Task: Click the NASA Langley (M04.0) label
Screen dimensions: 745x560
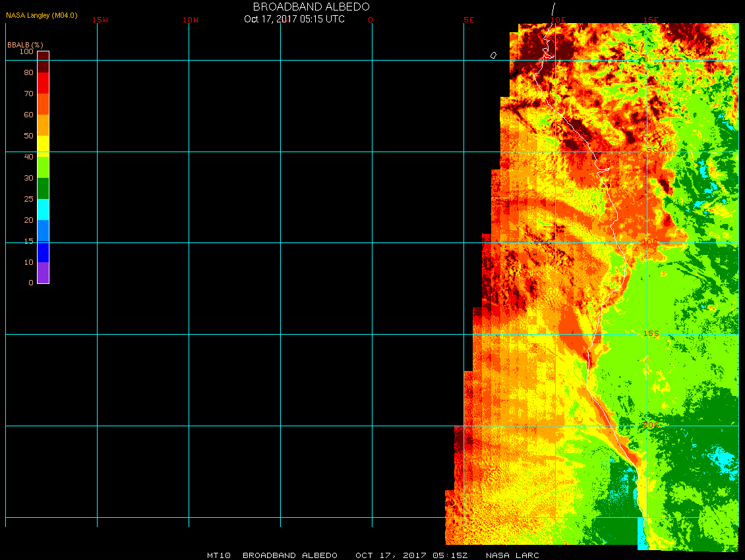Action: click(42, 15)
